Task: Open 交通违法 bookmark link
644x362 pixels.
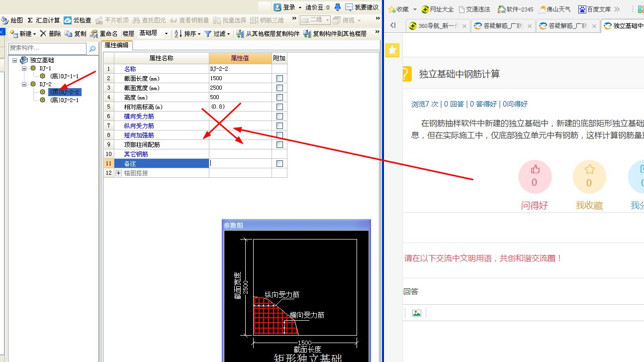Action: pyautogui.click(x=474, y=9)
